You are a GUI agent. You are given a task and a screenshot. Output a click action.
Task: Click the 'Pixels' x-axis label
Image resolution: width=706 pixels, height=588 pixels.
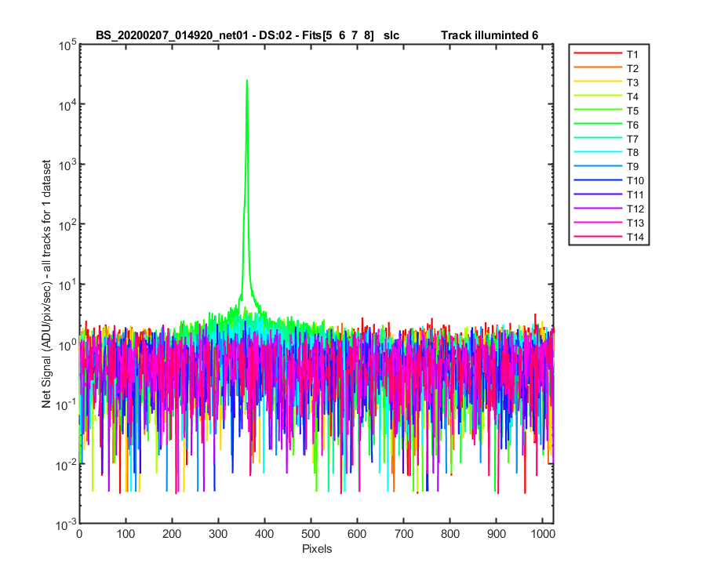pyautogui.click(x=317, y=549)
